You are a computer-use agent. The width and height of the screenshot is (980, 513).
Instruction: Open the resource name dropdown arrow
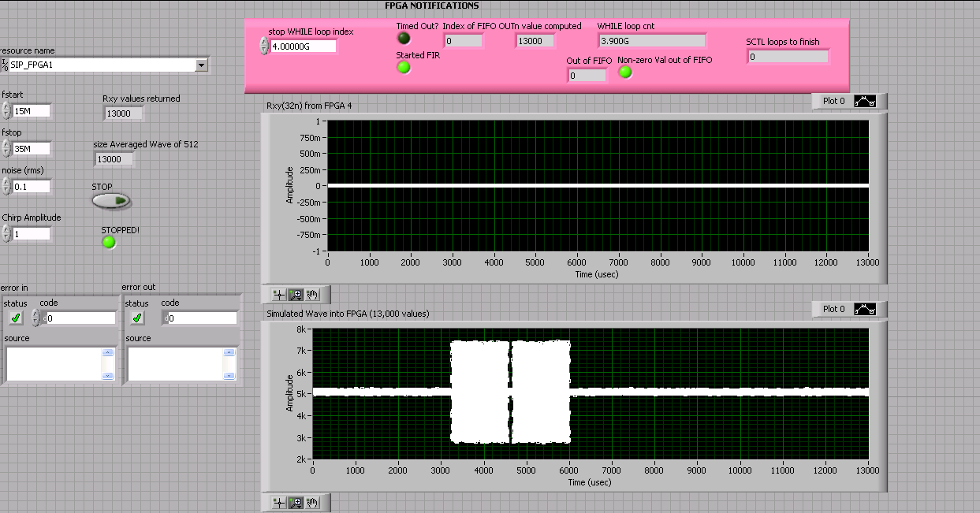coord(201,65)
